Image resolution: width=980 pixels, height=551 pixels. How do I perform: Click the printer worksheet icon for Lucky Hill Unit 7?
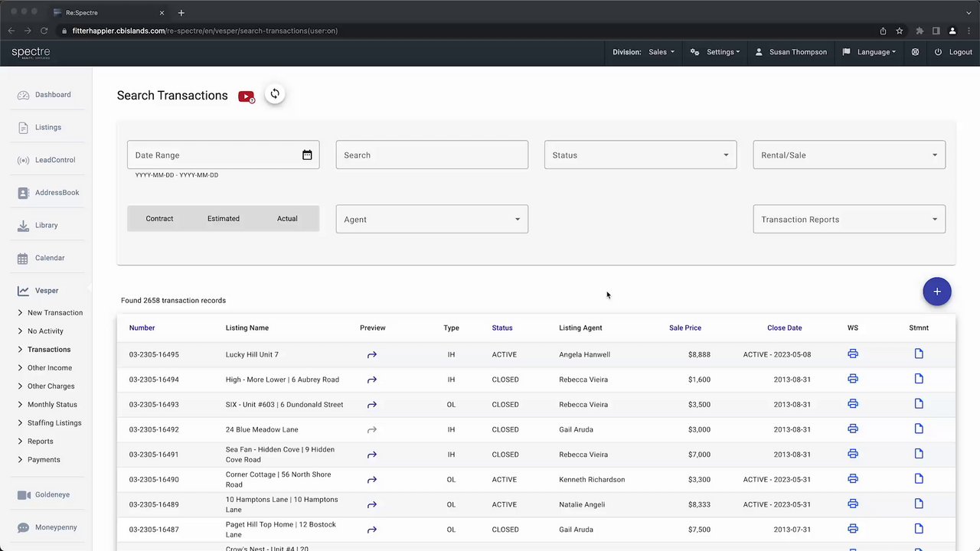click(x=853, y=354)
